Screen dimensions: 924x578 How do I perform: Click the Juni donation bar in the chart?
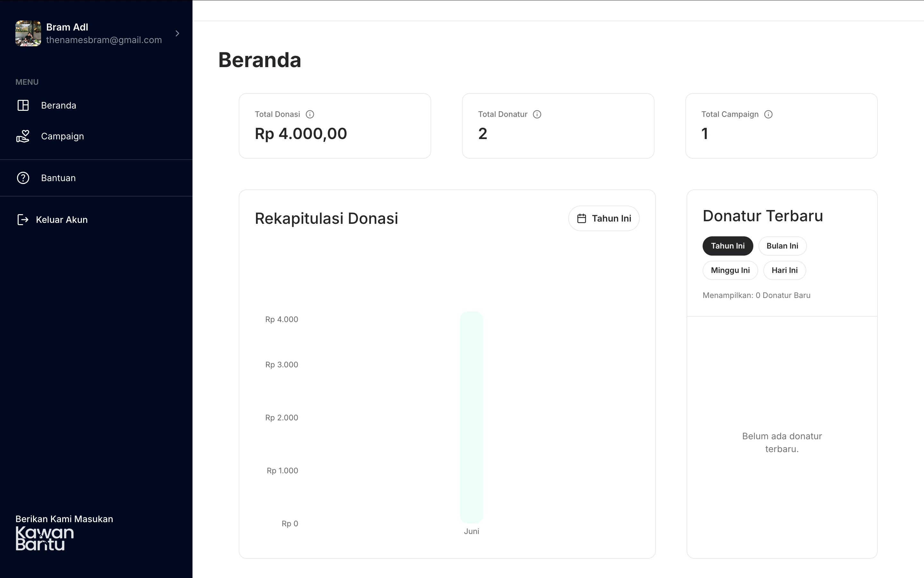tap(472, 417)
